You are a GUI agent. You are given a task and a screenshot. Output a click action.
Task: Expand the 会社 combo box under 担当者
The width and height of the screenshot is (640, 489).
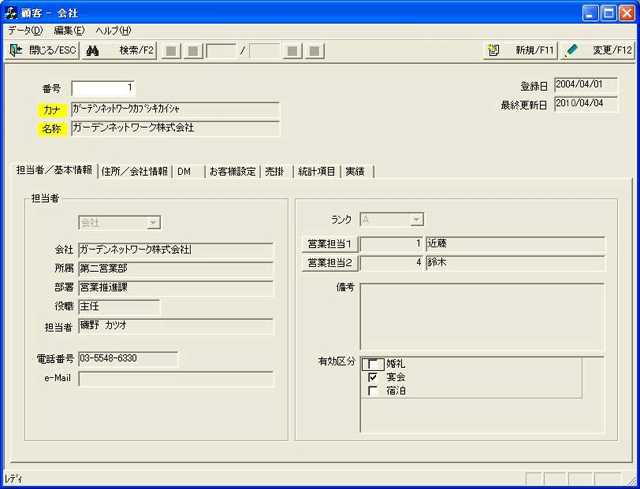pos(153,223)
